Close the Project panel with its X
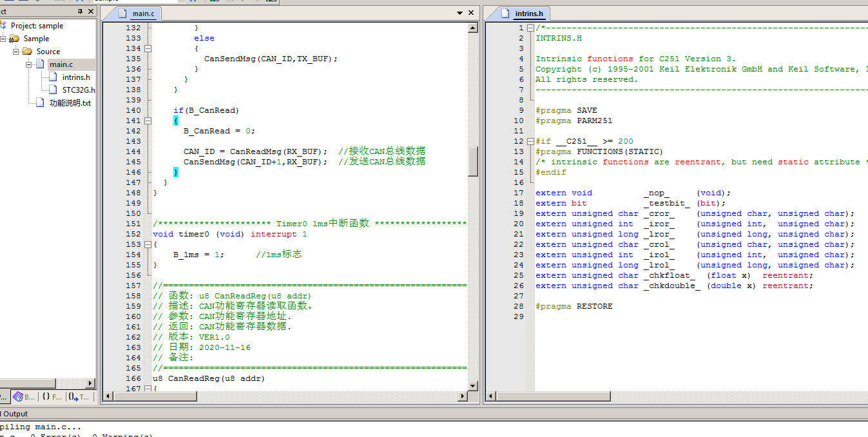The image size is (868, 437). [90, 12]
